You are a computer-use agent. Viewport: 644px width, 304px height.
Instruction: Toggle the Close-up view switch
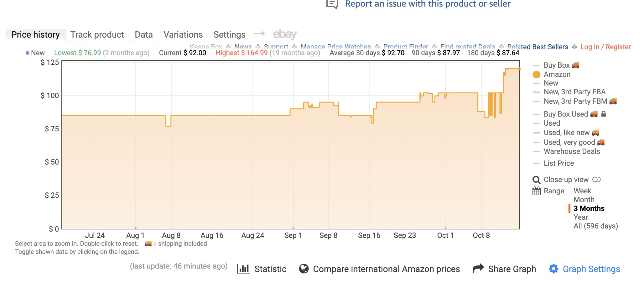(x=596, y=180)
